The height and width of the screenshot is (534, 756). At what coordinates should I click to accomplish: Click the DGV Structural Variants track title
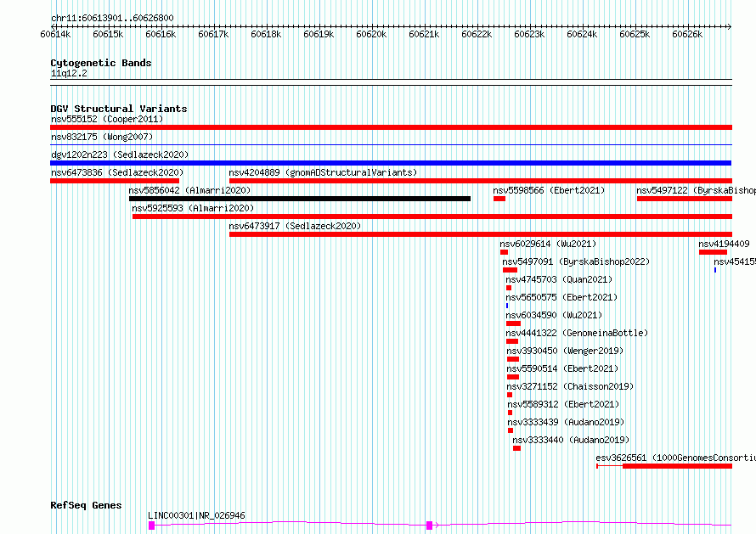[x=119, y=109]
